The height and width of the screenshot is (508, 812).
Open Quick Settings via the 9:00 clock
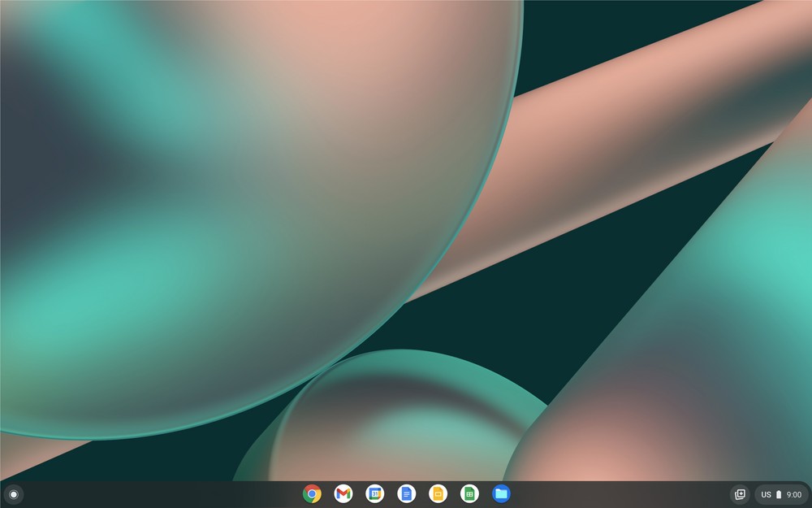coord(793,494)
